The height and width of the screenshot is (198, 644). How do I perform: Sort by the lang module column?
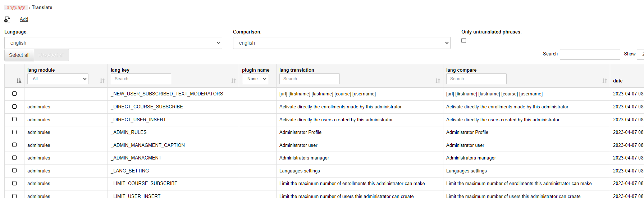coord(102,81)
